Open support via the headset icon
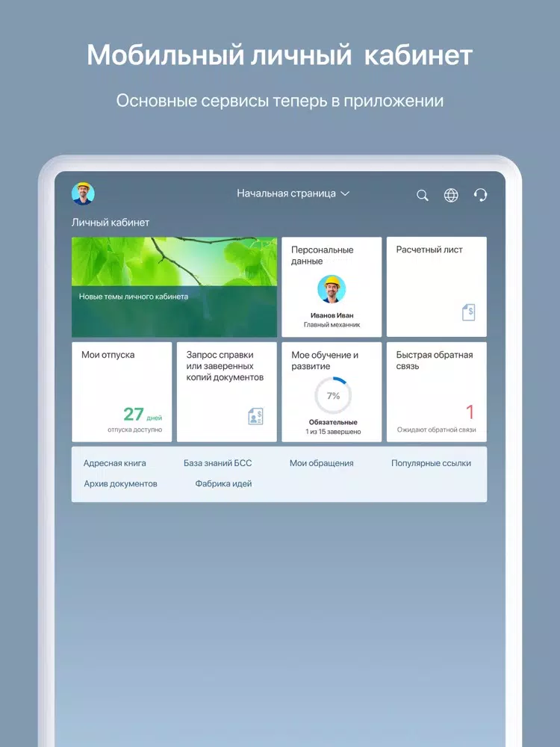Image resolution: width=560 pixels, height=747 pixels. pos(480,195)
